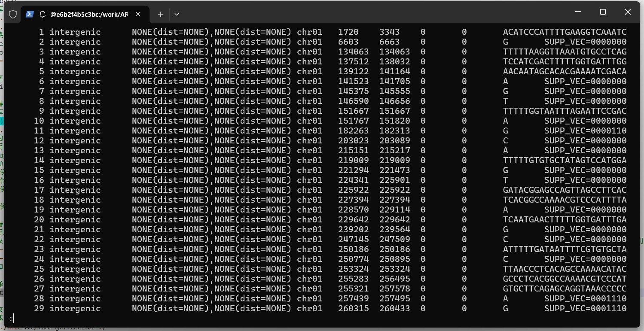The width and height of the screenshot is (644, 331).
Task: Click the shield icon in the title bar
Action: click(13, 14)
